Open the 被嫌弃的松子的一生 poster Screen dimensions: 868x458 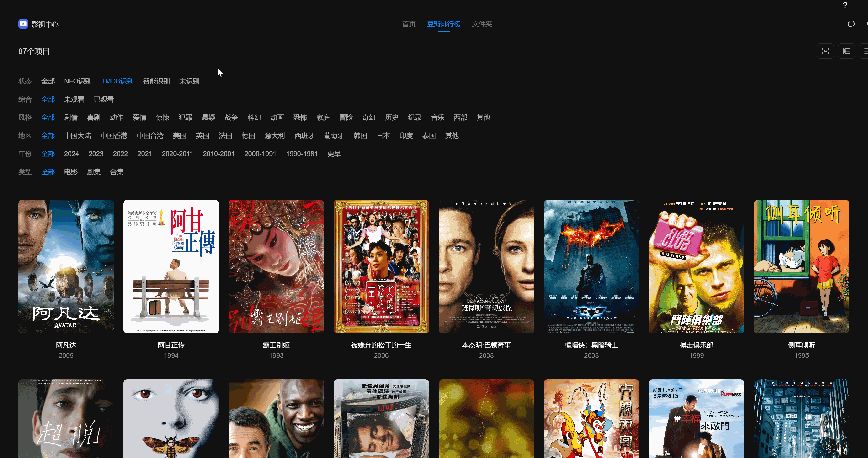(x=381, y=266)
